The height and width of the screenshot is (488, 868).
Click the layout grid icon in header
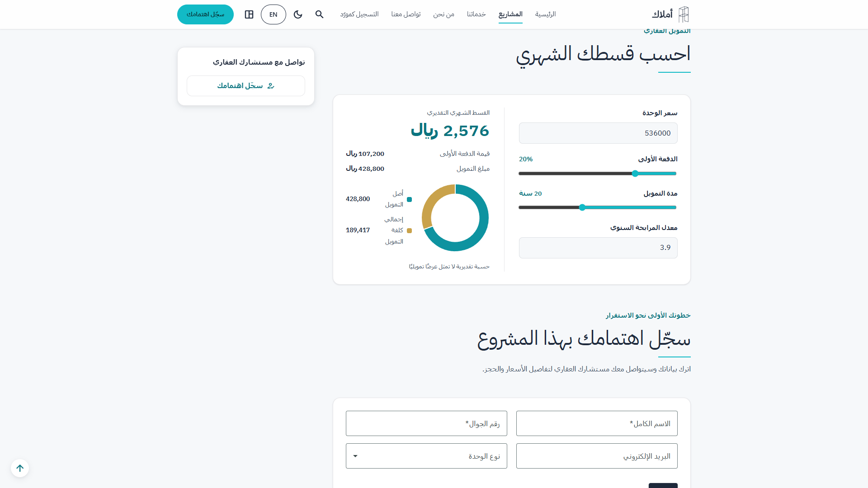(249, 14)
